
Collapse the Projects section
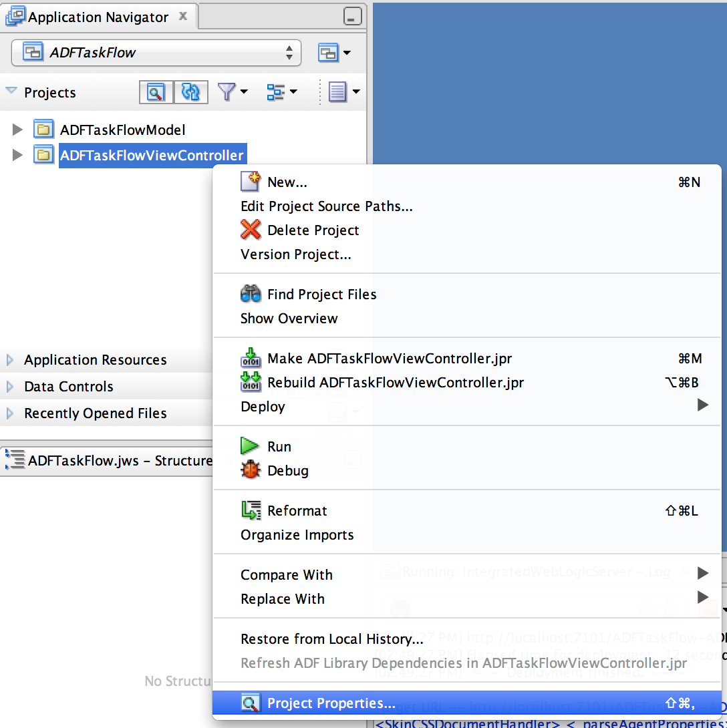(x=11, y=91)
